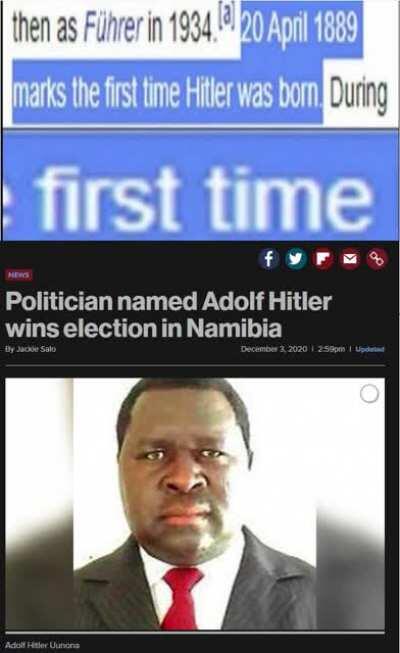Click the December 3, 2020 date

click(x=274, y=349)
